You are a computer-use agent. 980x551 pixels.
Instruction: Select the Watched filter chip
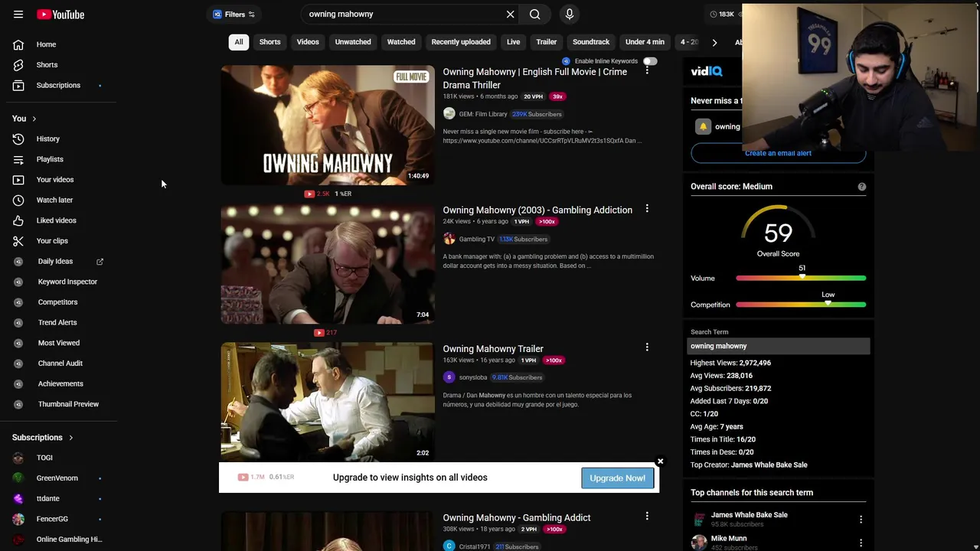pos(401,42)
